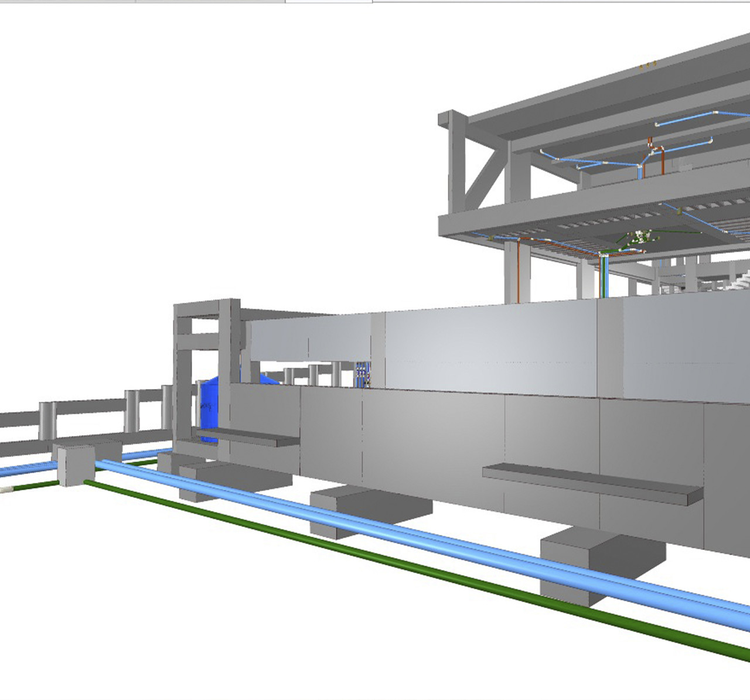Pick the white pipe end cap at the far left

(6, 488)
